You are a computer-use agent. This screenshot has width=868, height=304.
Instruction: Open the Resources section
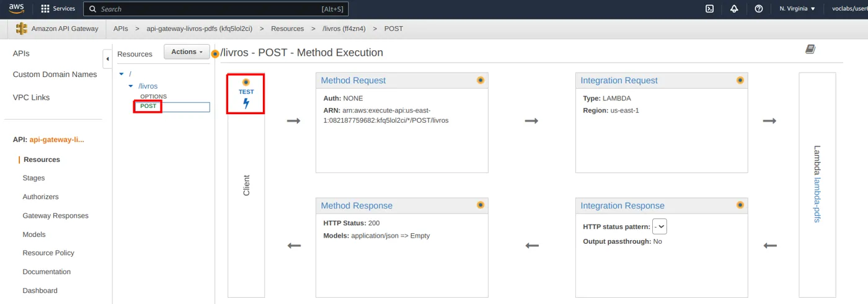(x=42, y=159)
